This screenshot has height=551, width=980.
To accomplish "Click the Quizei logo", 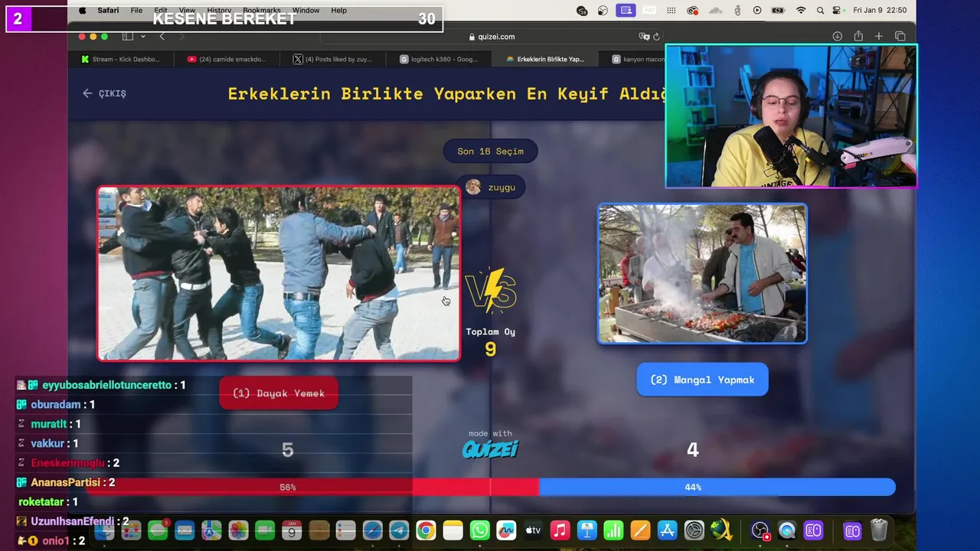I will click(x=490, y=449).
